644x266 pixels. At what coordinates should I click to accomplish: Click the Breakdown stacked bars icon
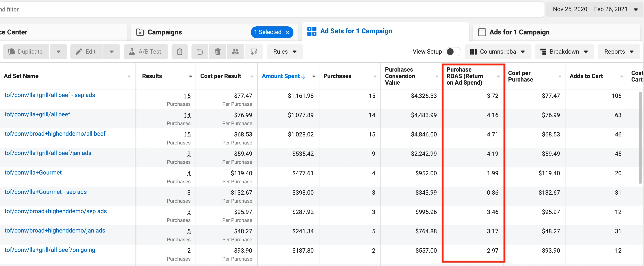[543, 52]
